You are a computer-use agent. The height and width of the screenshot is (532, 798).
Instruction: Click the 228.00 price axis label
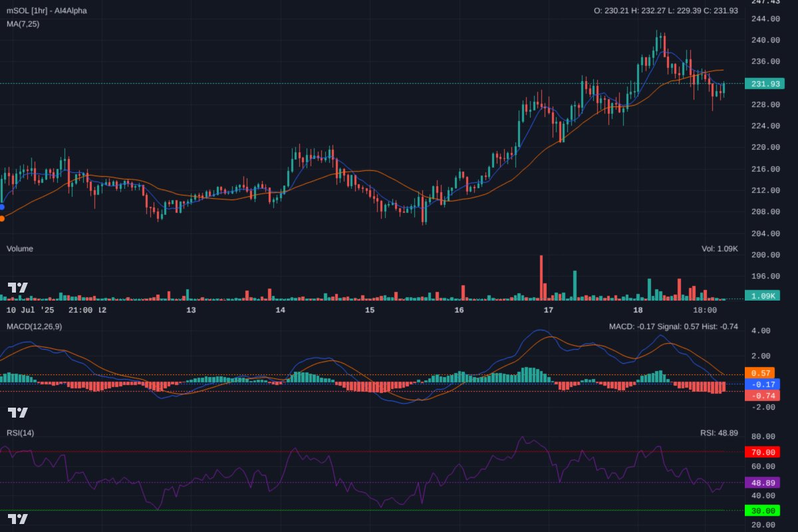click(x=765, y=104)
